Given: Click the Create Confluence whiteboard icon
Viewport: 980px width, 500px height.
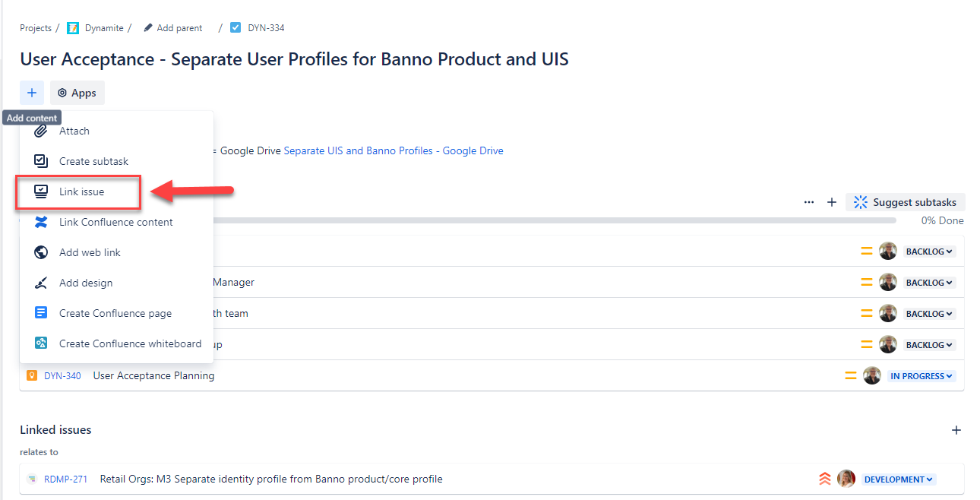Looking at the screenshot, I should 42,343.
